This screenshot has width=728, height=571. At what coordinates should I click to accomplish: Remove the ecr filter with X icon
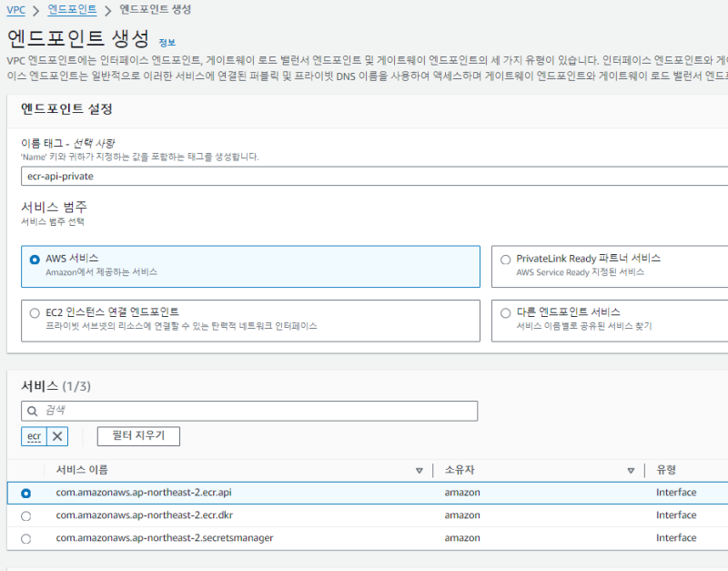point(57,436)
